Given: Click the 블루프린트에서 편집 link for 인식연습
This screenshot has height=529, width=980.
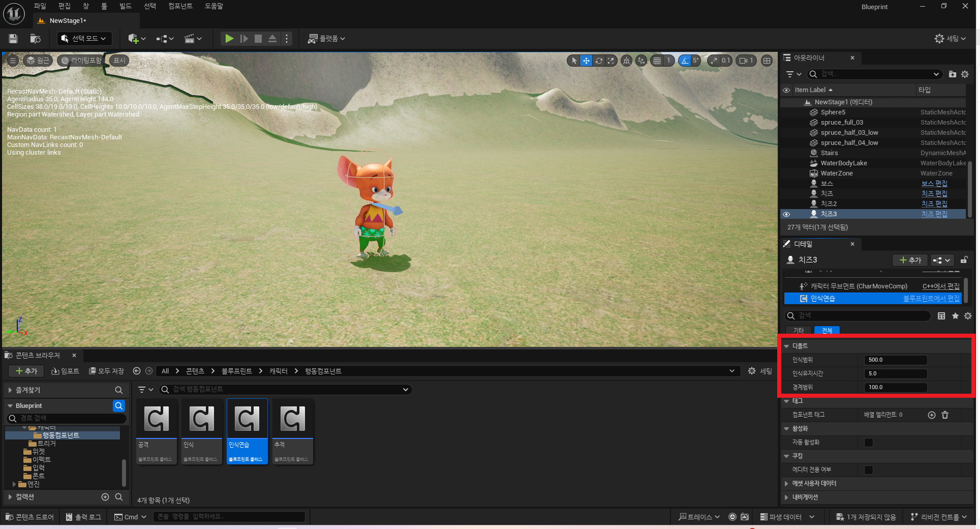Looking at the screenshot, I should point(931,299).
